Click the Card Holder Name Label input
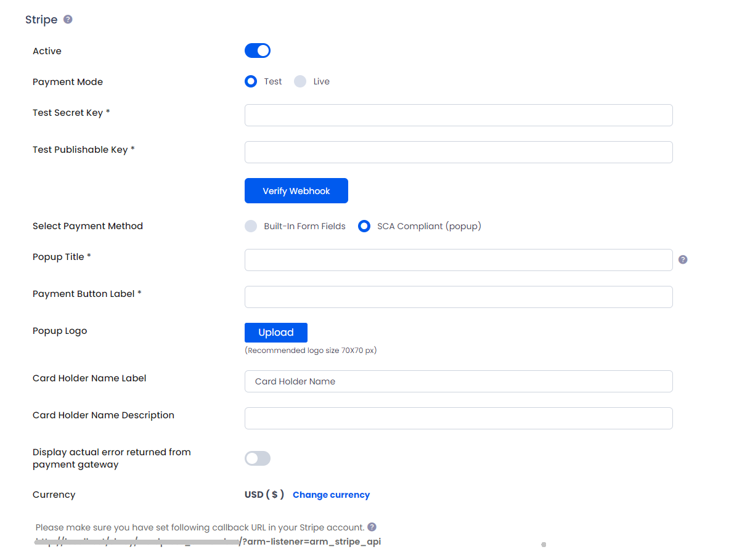Image resolution: width=750 pixels, height=560 pixels. tap(459, 381)
